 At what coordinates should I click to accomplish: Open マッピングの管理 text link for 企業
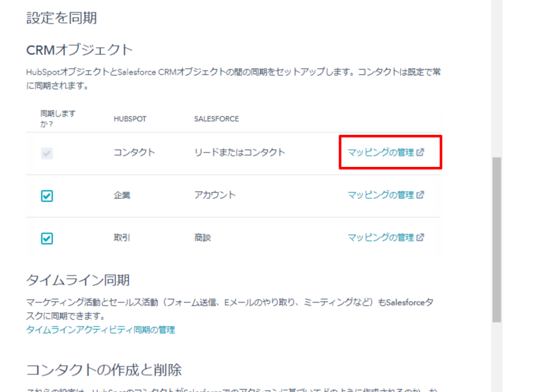(x=381, y=195)
